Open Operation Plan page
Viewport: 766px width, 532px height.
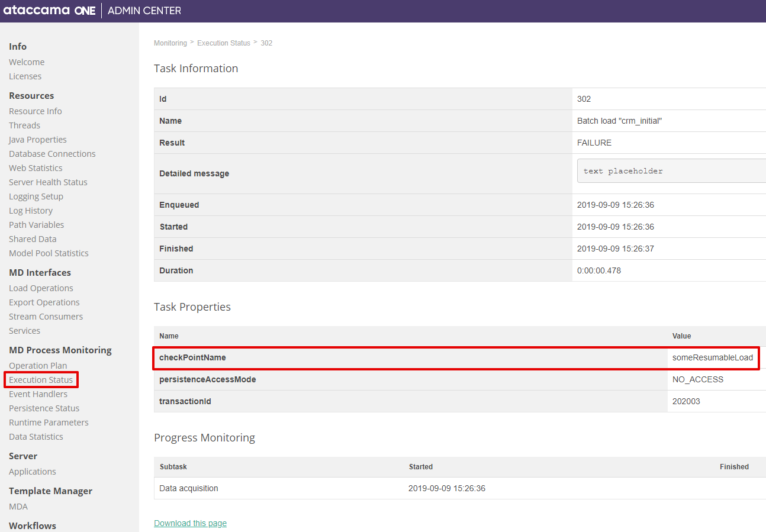pyautogui.click(x=38, y=366)
